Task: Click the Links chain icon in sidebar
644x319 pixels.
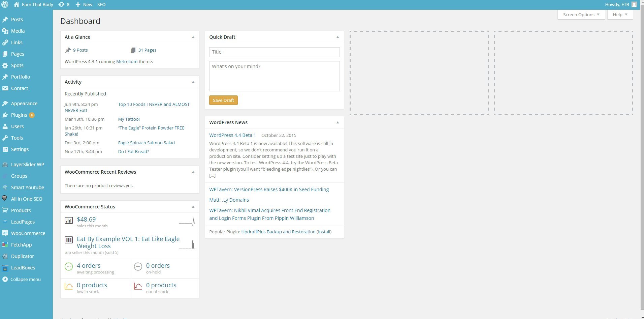Action: pyautogui.click(x=5, y=42)
